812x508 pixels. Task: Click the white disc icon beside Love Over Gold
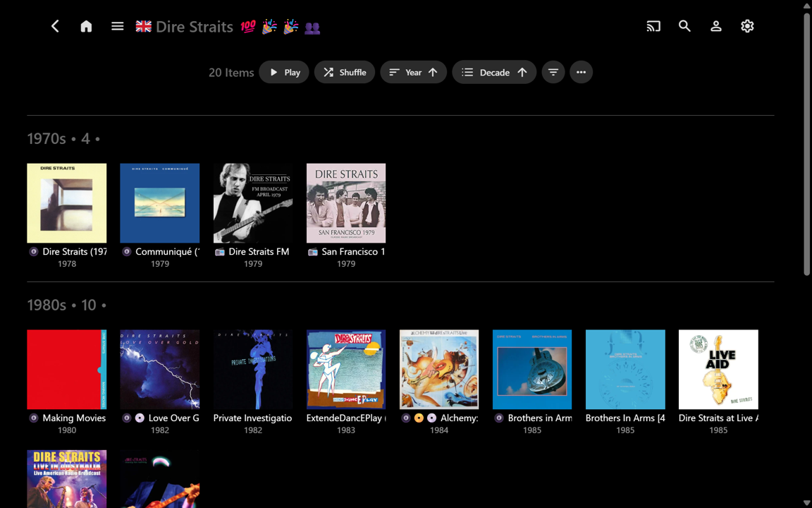point(140,418)
